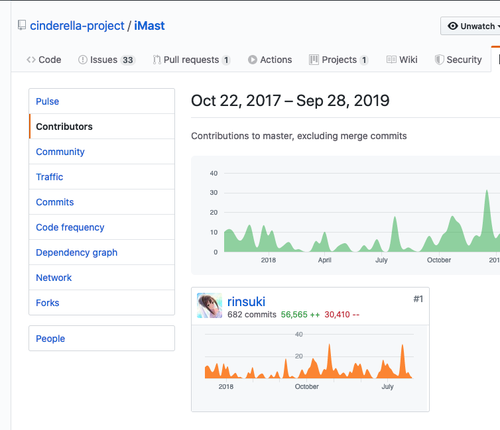Open rinsuki's 682 commits link
This screenshot has height=430, width=500.
point(252,314)
